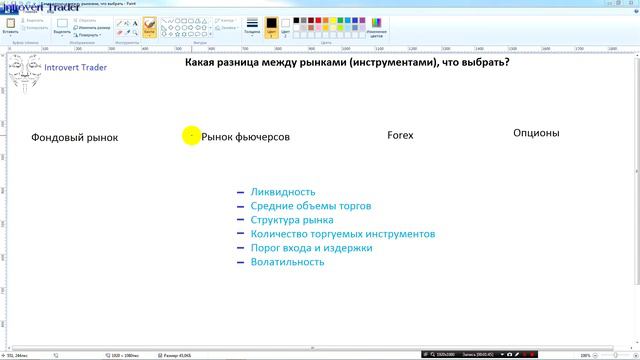Select the Magnifier tool
640x360 pixels.
coord(135,32)
